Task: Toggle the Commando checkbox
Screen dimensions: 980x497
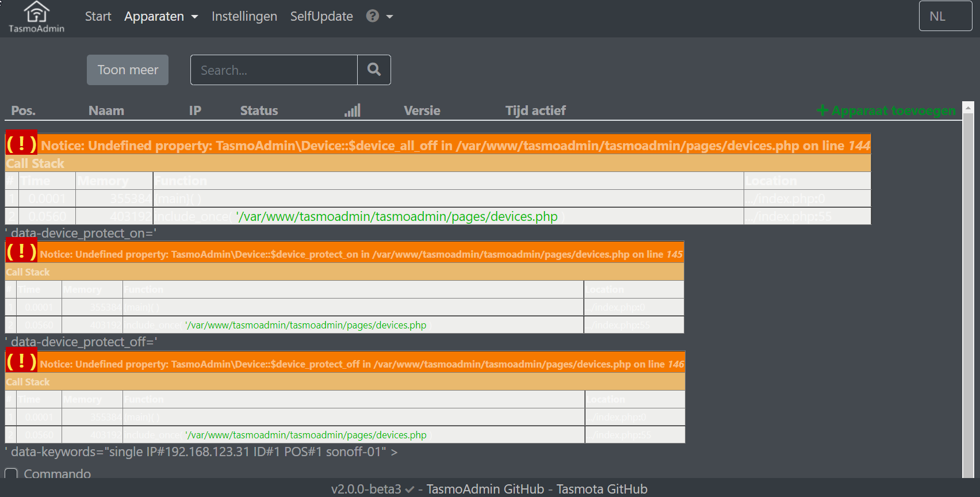Action: (x=11, y=474)
